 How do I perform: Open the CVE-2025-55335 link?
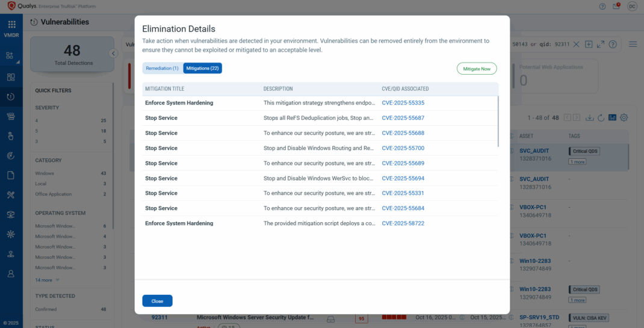[403, 103]
